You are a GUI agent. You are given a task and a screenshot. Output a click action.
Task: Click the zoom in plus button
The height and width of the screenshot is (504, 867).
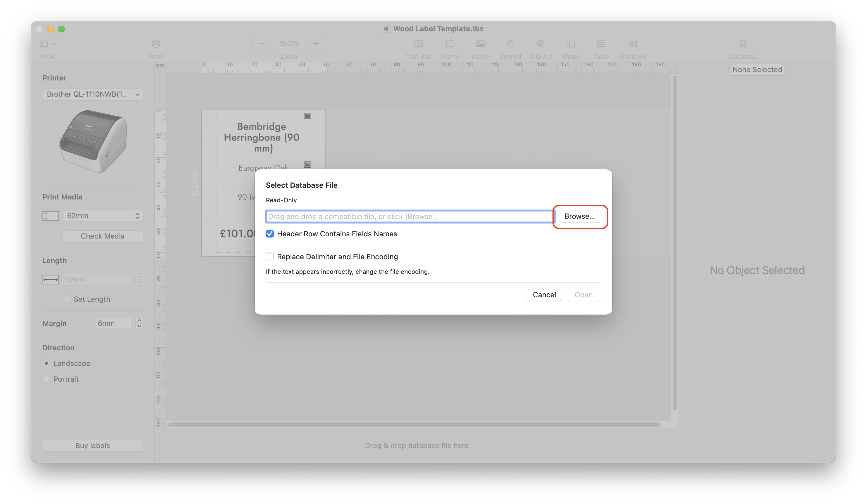tap(316, 44)
